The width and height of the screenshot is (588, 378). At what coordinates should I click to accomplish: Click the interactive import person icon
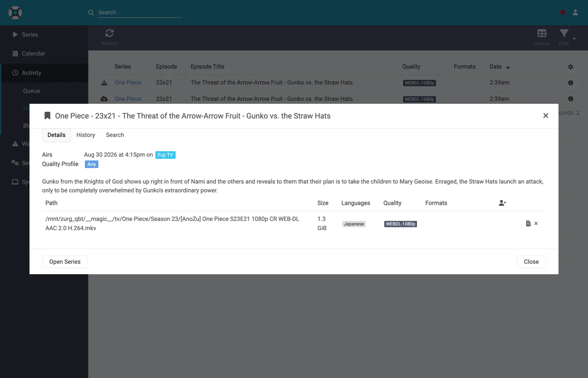tap(502, 203)
